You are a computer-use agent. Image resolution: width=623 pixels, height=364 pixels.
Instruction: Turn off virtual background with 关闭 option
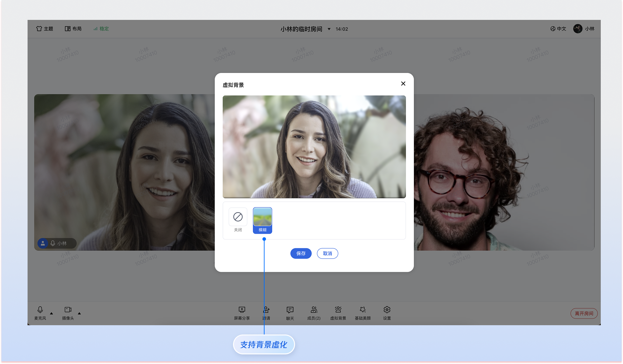[238, 219]
